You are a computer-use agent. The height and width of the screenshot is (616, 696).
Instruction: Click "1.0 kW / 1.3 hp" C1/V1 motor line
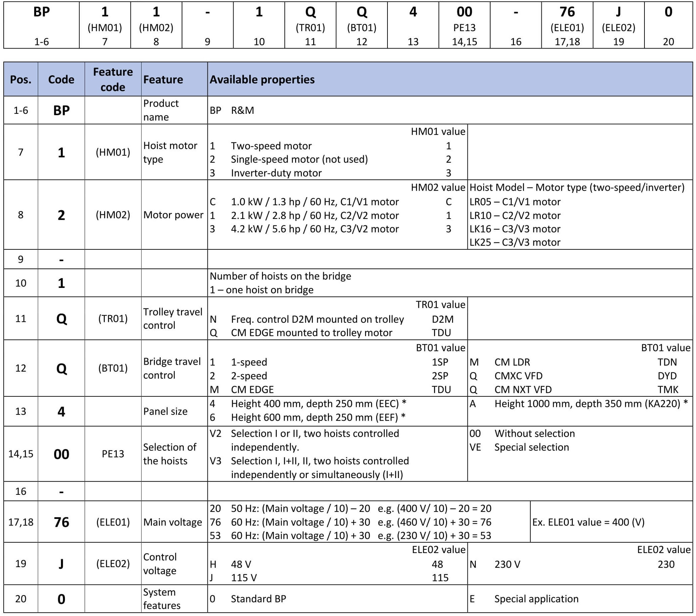click(315, 202)
